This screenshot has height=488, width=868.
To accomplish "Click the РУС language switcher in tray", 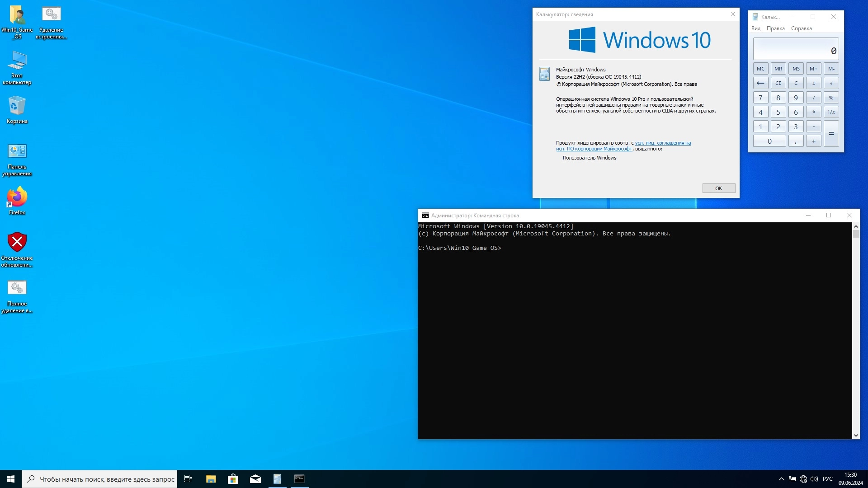I will [x=827, y=479].
